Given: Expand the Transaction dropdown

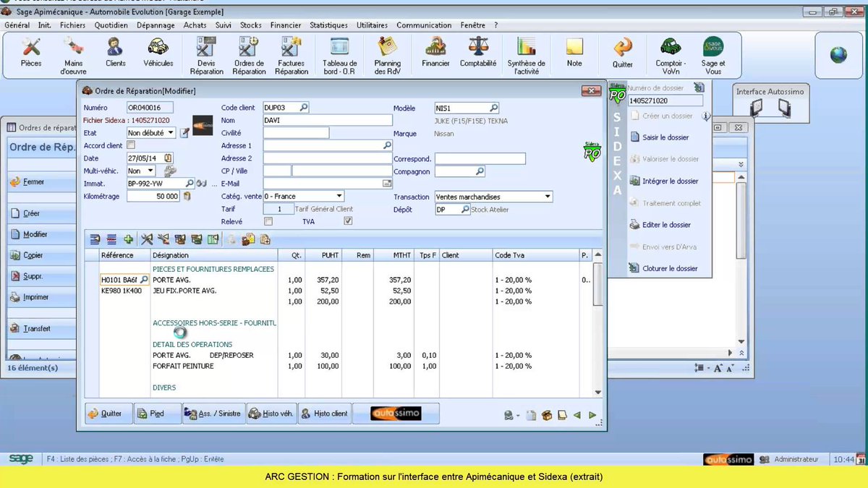Looking at the screenshot, I should tap(548, 197).
